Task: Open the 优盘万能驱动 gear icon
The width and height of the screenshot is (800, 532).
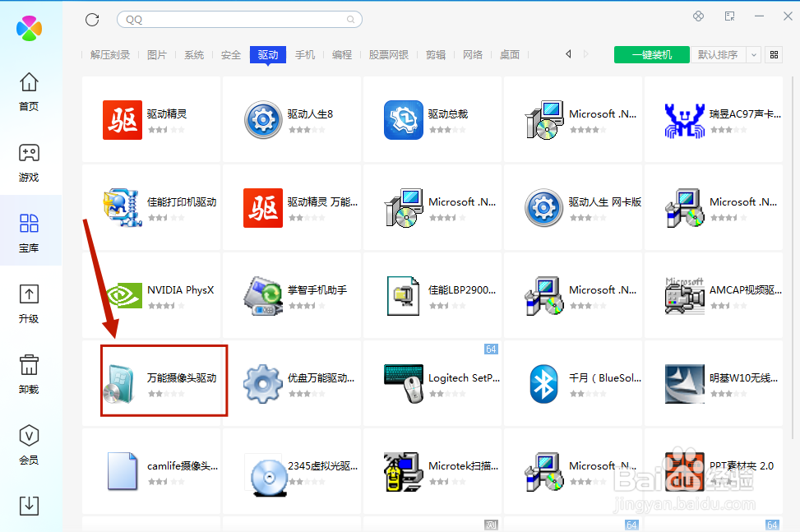Action: tap(263, 383)
